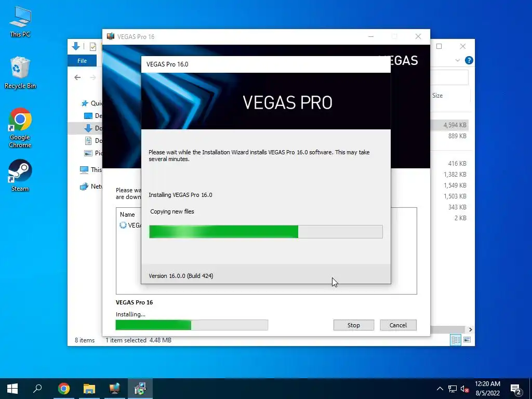532x399 pixels.
Task: Open the Recycle Bin desktop icon
Action: [x=20, y=73]
